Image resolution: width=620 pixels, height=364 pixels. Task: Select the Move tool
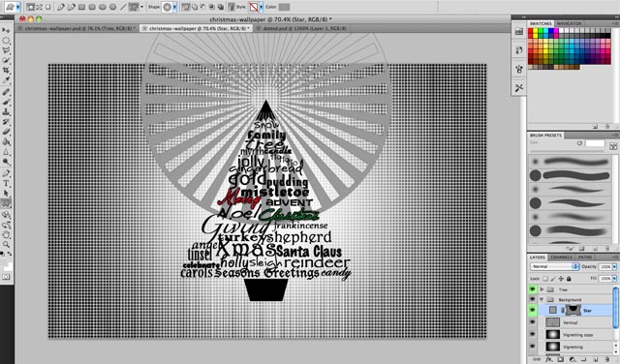point(6,30)
